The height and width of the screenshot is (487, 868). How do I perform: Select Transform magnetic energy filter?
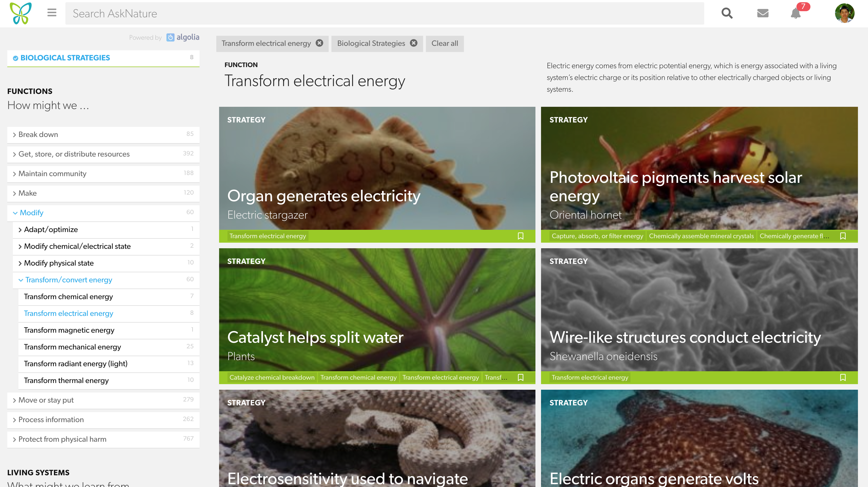[108, 330]
